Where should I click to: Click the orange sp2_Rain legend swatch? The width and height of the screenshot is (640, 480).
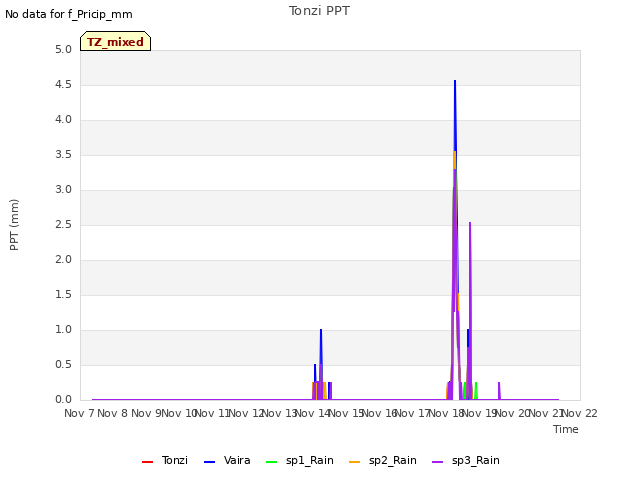(x=355, y=462)
